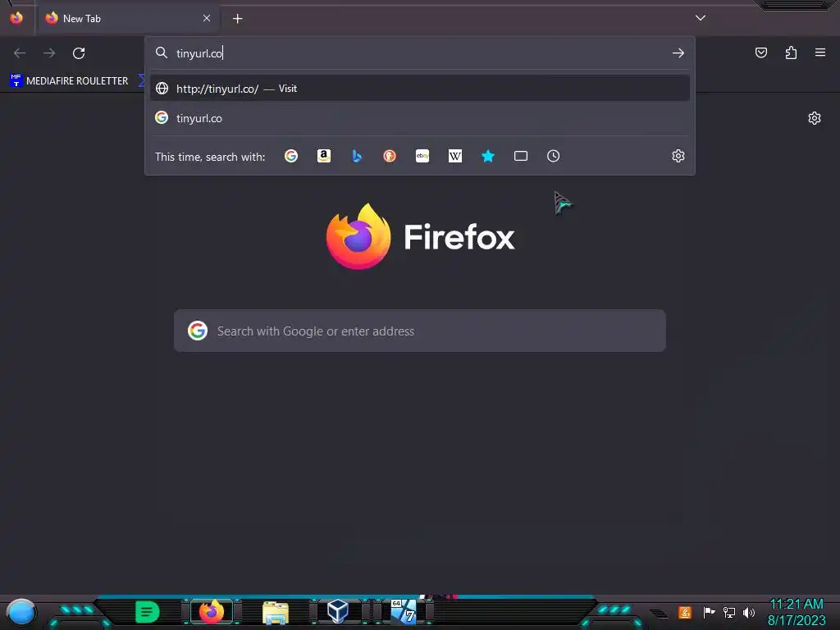The height and width of the screenshot is (630, 840).
Task: Show the clock reading 11:21 AM
Action: pyautogui.click(x=797, y=605)
